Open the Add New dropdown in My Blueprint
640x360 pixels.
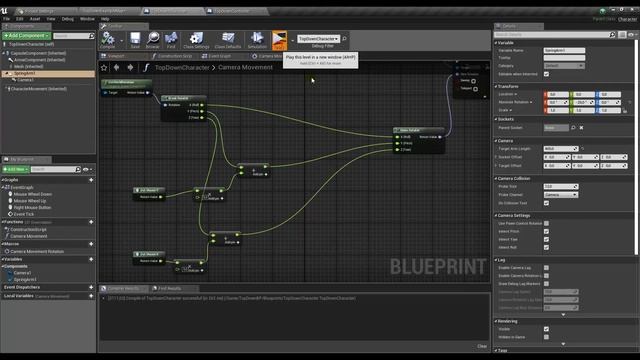(x=16, y=169)
